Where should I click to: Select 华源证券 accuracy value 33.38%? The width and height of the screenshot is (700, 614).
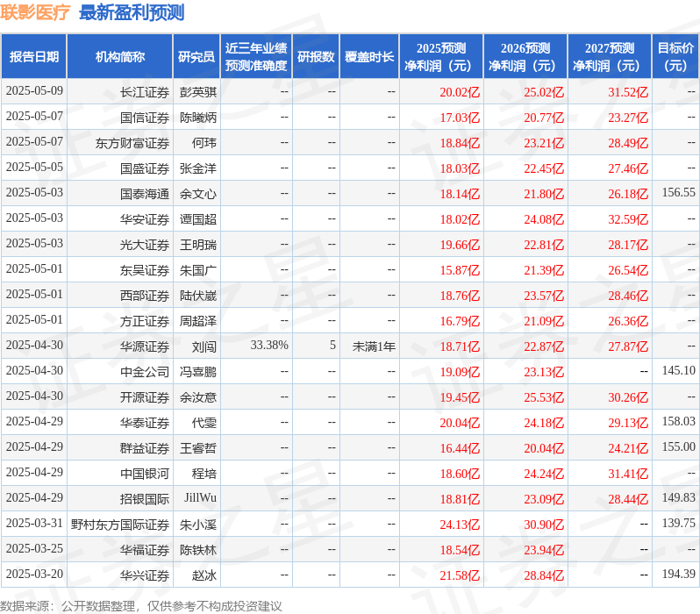click(269, 346)
